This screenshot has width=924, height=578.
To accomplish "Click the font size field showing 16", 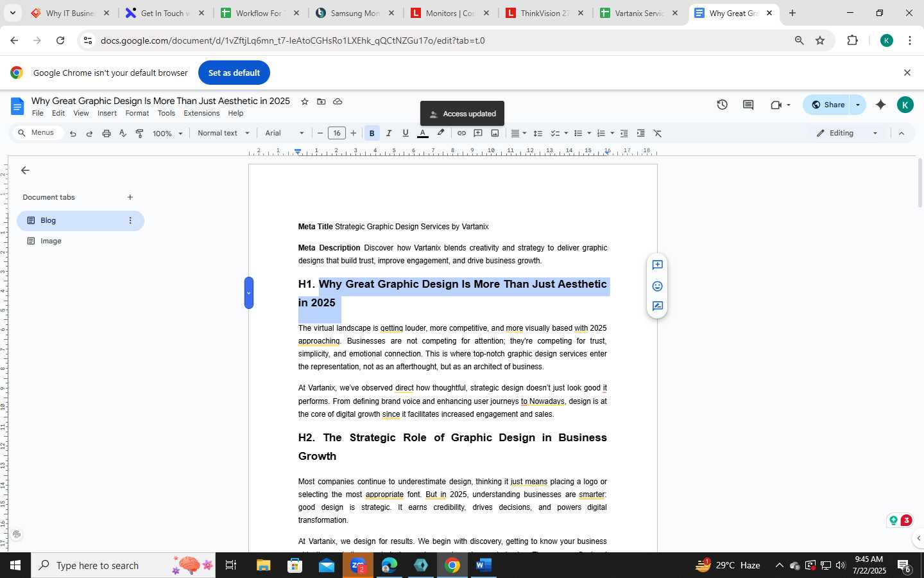I will 337,134.
